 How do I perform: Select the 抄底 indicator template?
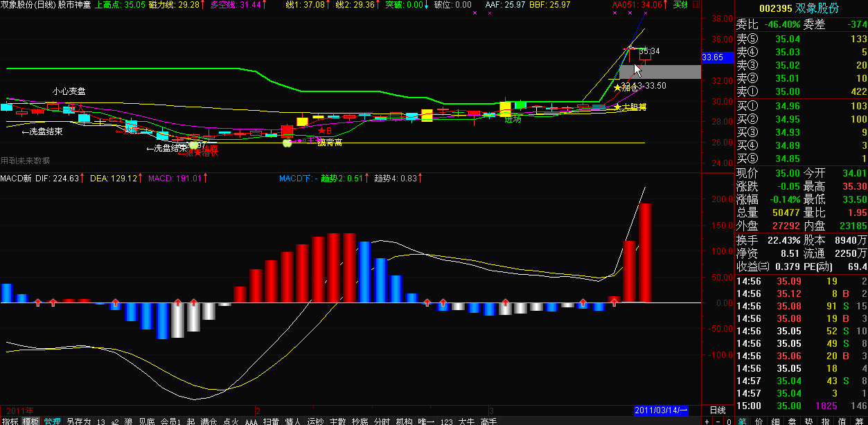359,421
